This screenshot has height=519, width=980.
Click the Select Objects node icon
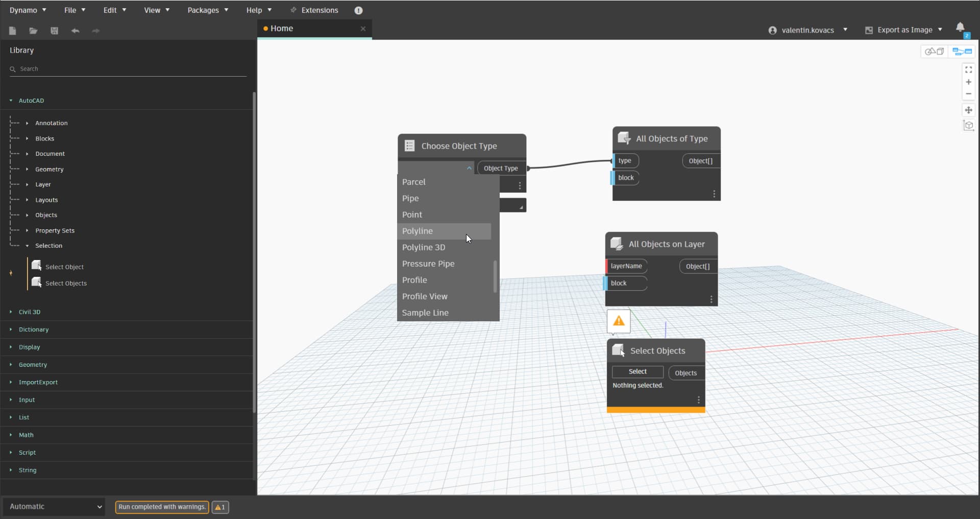618,350
